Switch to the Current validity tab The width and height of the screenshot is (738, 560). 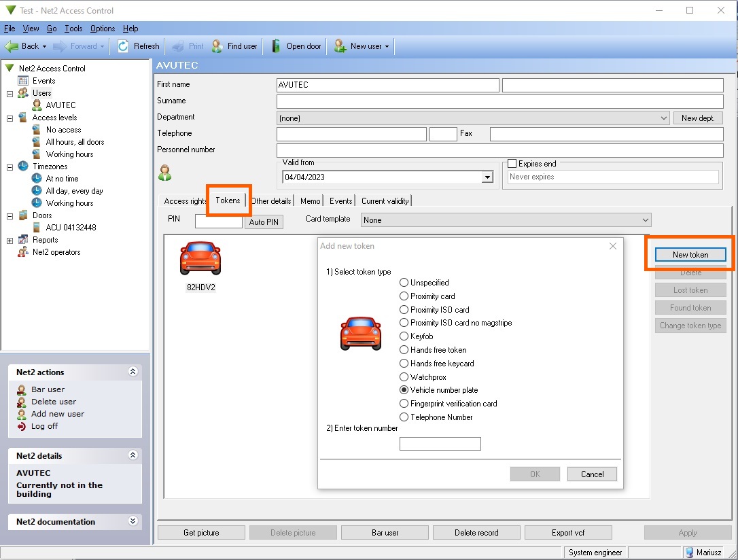(x=385, y=201)
